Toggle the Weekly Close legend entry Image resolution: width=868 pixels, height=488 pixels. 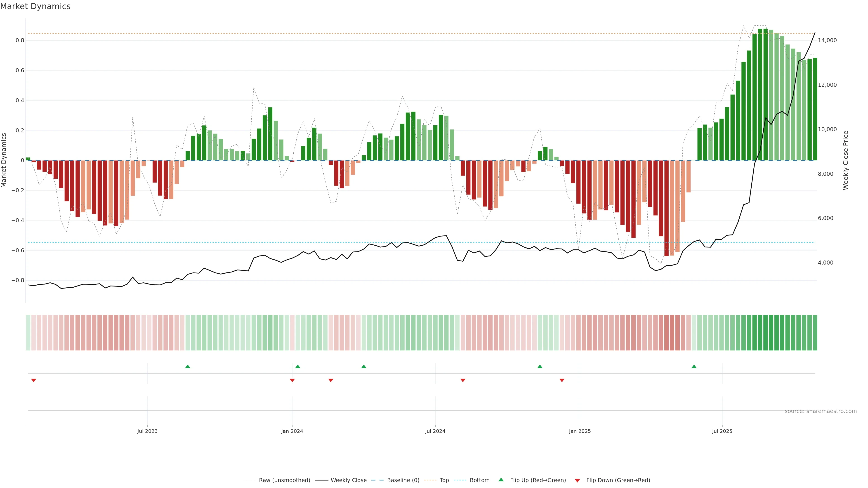pyautogui.click(x=348, y=480)
